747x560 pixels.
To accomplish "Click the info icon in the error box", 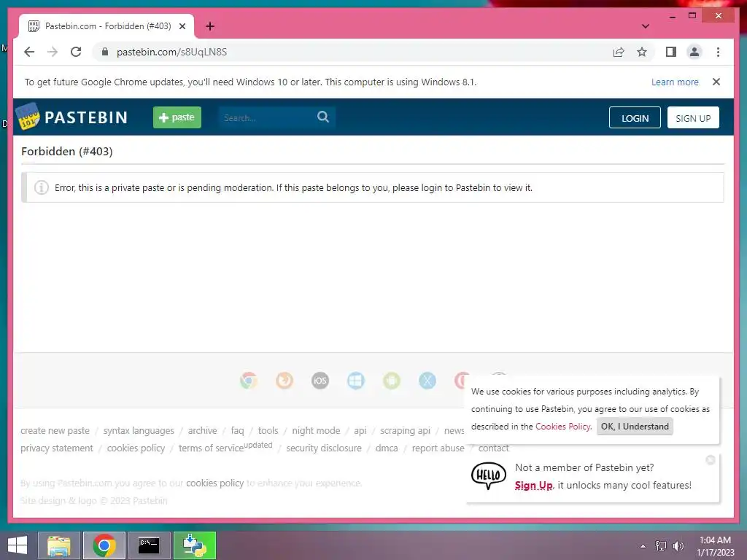I will 41,187.
